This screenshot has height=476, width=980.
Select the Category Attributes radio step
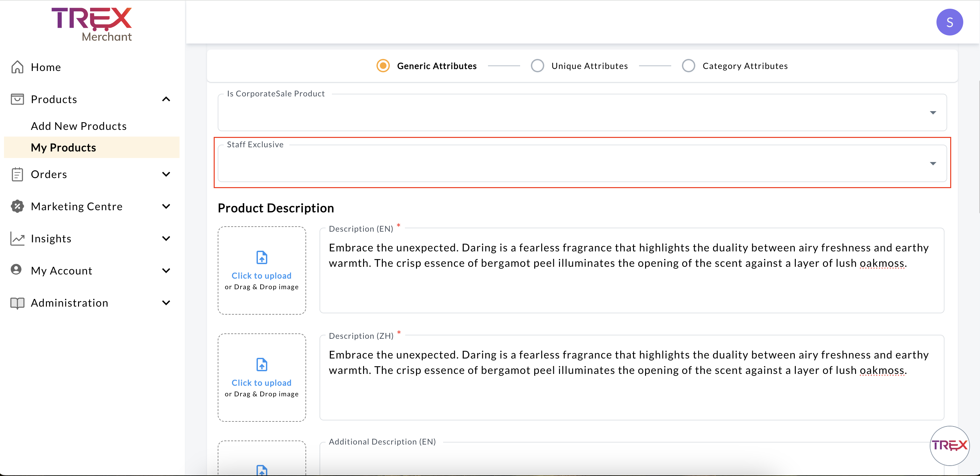point(688,66)
